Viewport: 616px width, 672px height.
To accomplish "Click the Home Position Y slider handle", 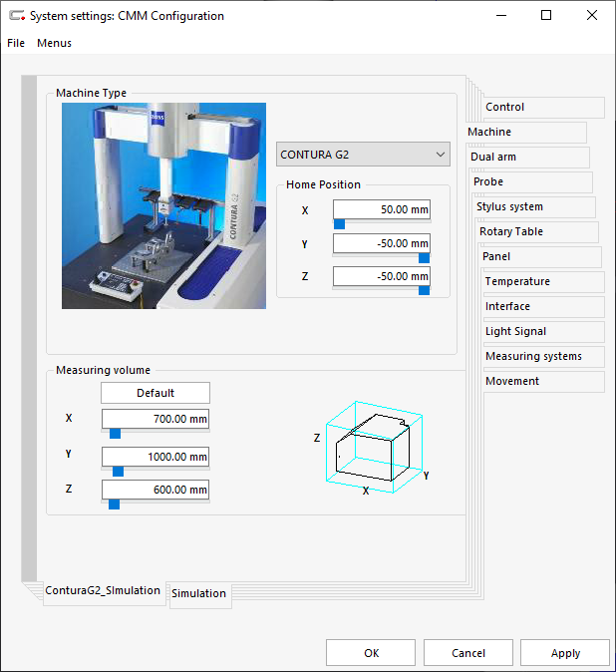I will tap(424, 258).
